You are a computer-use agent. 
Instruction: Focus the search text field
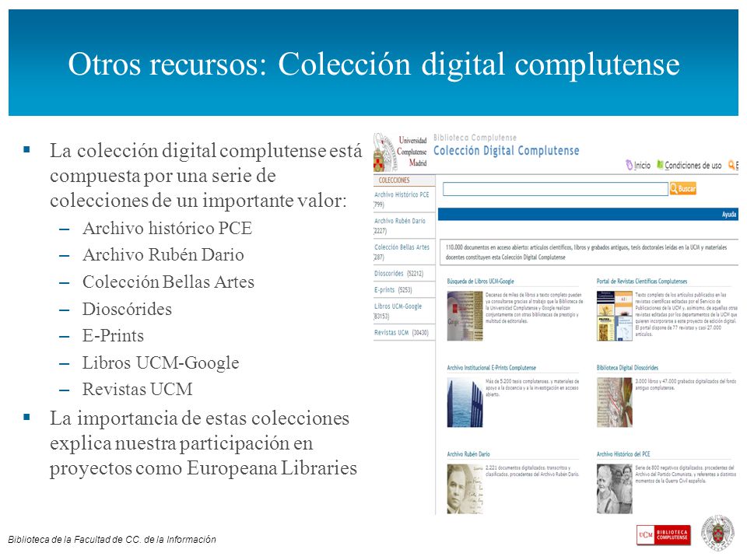pos(555,189)
